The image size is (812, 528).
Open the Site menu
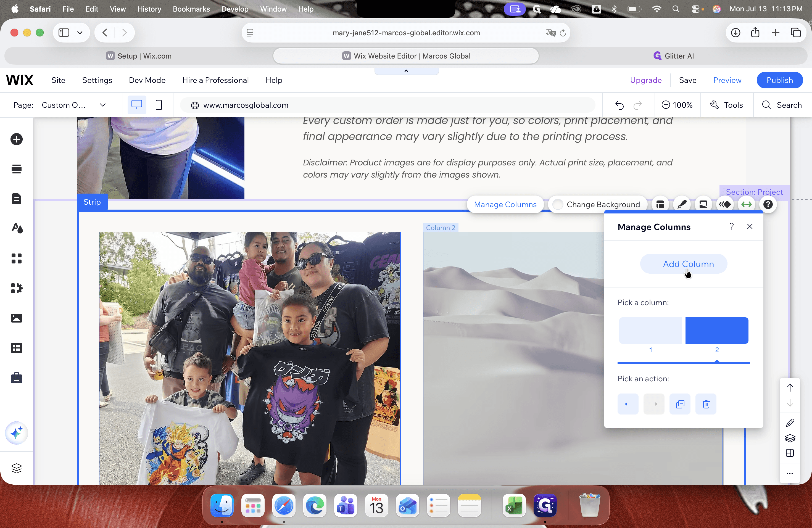58,80
